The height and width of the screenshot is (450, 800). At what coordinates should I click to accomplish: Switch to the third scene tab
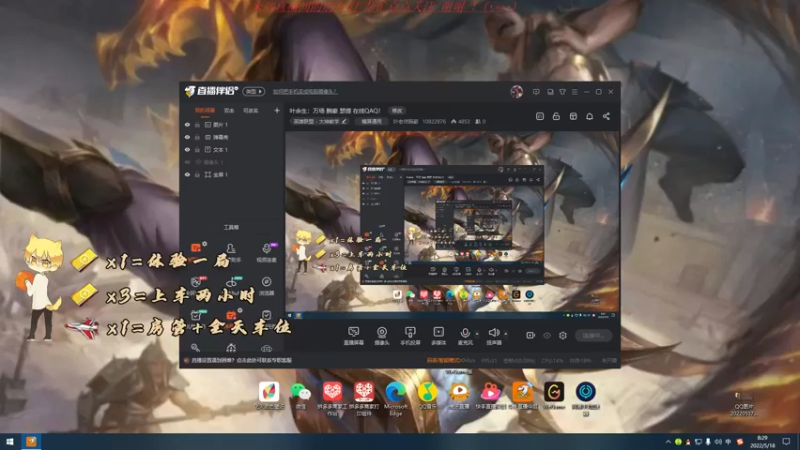pyautogui.click(x=251, y=110)
